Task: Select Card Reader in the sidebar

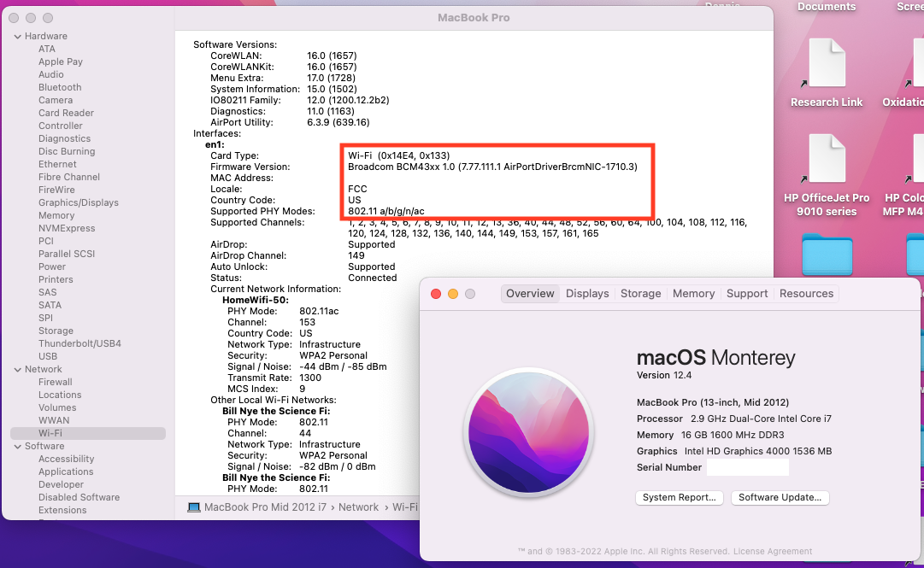Action: tap(66, 113)
